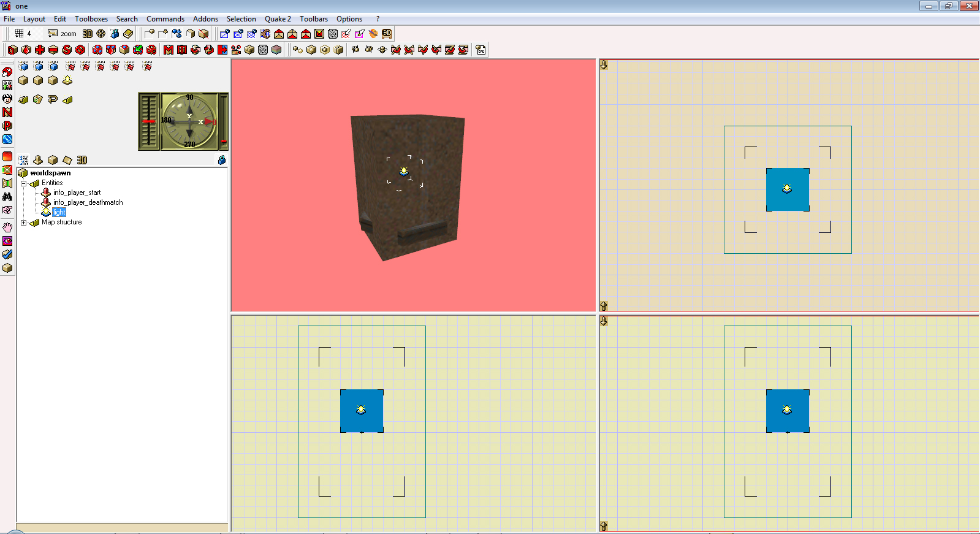Image resolution: width=980 pixels, height=534 pixels.
Task: Expand the Map structure tree group
Action: coord(24,223)
